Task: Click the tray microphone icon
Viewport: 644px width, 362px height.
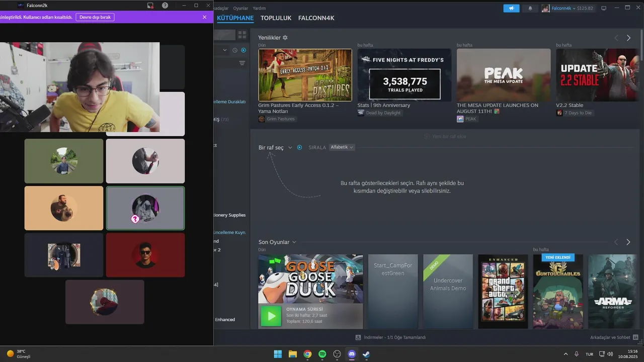Action: (577, 354)
